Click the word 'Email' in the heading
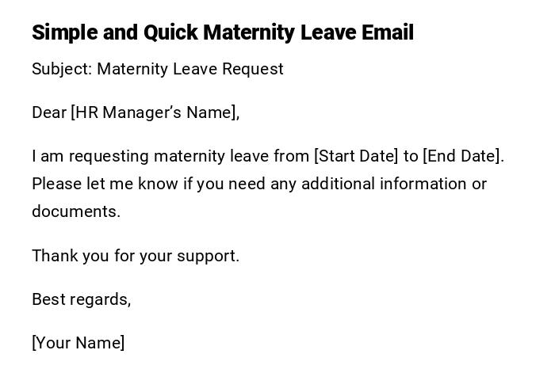Viewport: 555px width, 392px height. coord(388,32)
